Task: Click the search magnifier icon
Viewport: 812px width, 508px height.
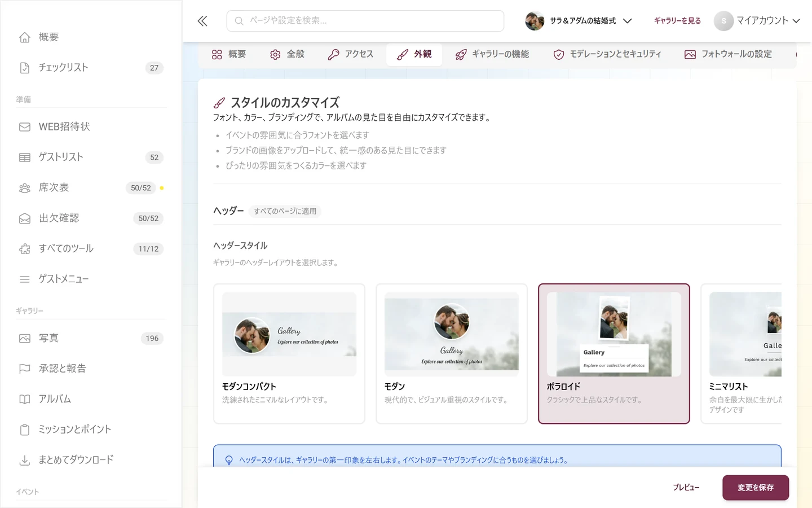Action: click(239, 21)
